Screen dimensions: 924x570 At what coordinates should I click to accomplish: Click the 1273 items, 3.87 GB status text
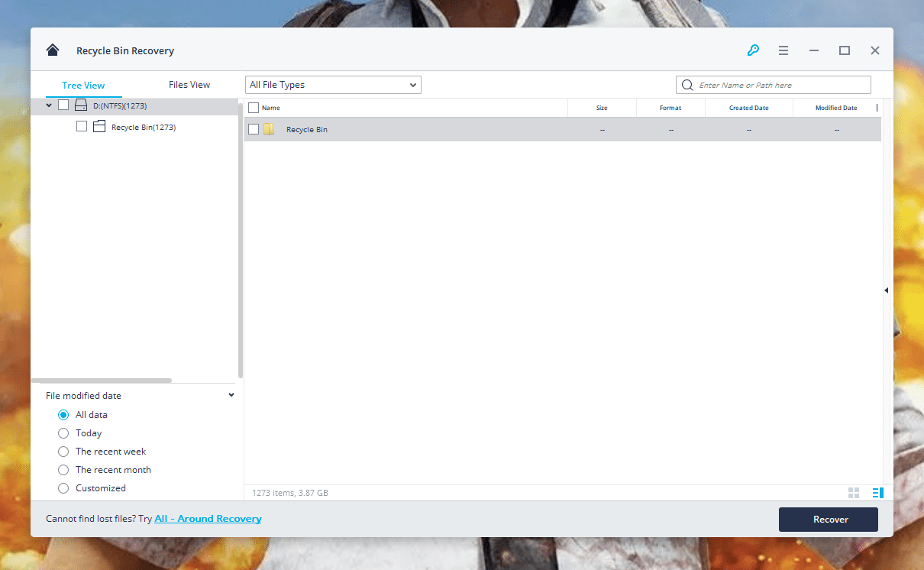(x=289, y=493)
